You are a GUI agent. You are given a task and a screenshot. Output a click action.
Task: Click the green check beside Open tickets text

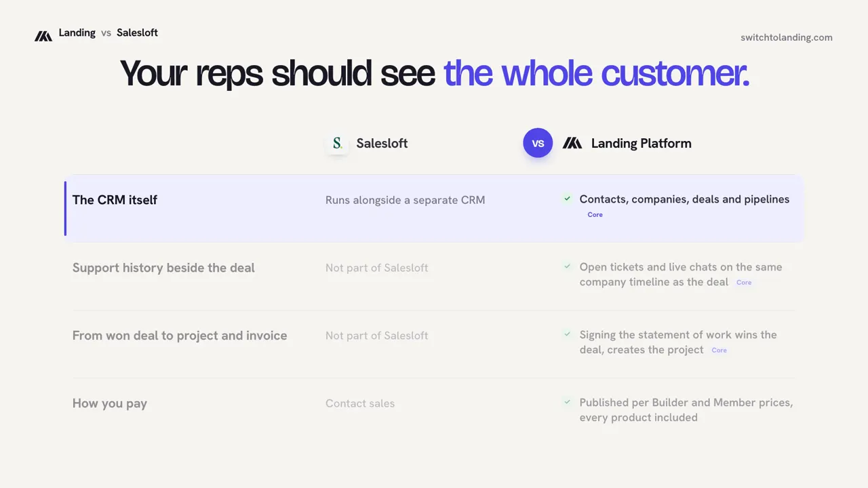[567, 266]
